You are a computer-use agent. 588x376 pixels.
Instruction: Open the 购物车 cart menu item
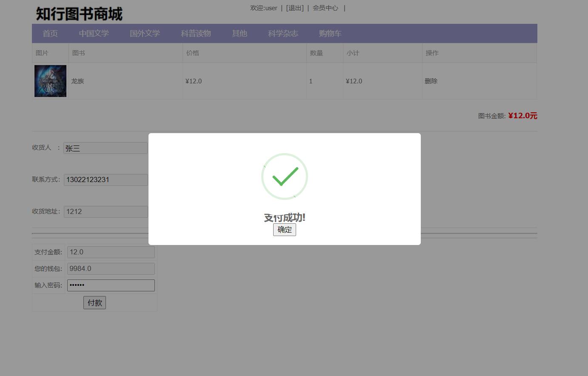pos(330,33)
